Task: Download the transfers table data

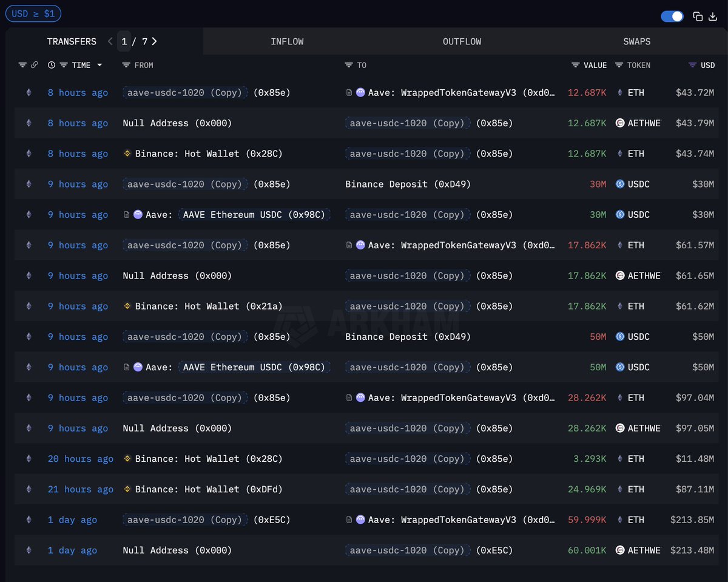Action: [x=713, y=17]
